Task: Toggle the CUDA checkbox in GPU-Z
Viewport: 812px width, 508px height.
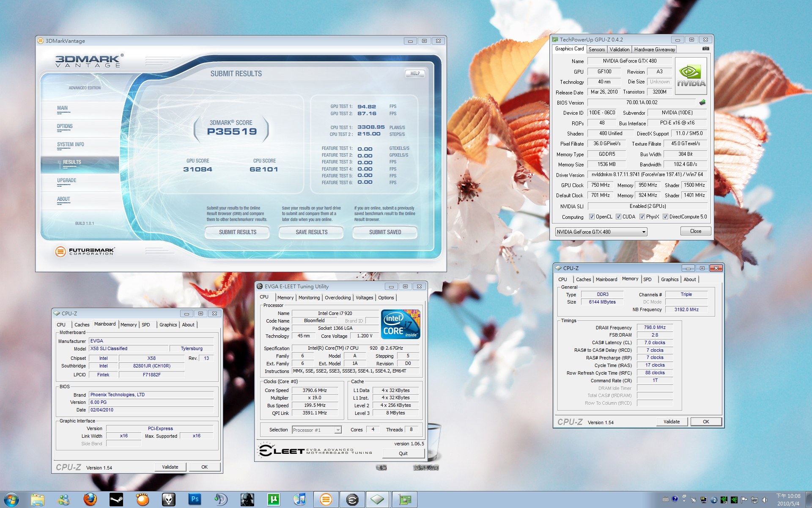Action: 618,217
